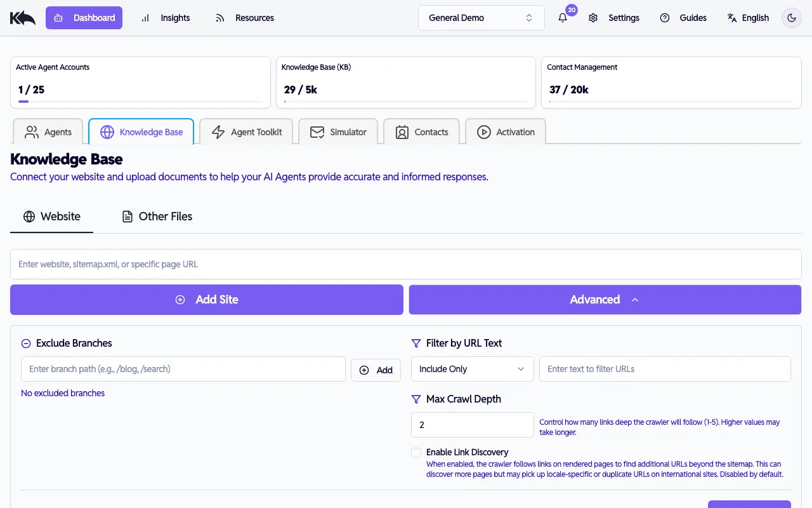This screenshot has height=508, width=812.
Task: Click the Insights bar chart icon
Action: (143, 18)
